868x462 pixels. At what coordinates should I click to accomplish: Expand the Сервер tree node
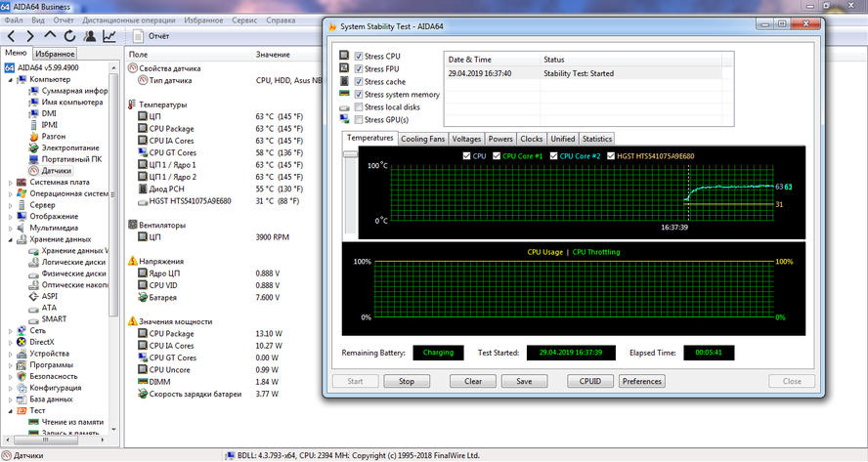click(x=11, y=205)
